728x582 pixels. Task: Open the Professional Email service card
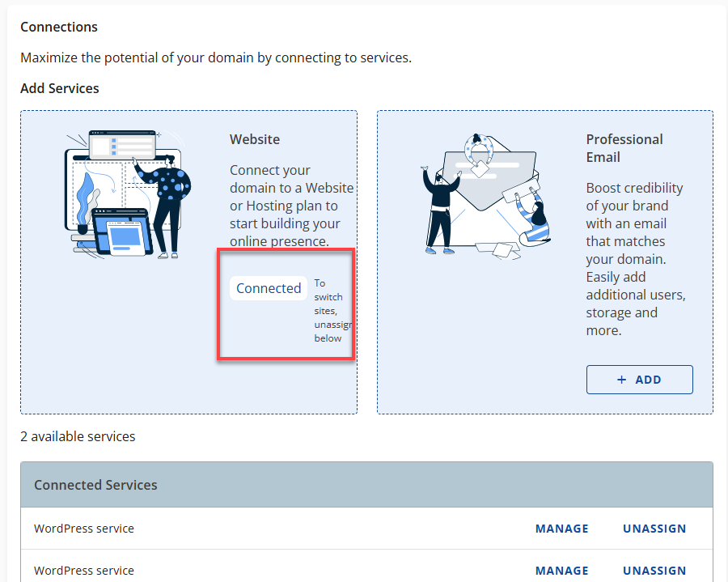pyautogui.click(x=544, y=261)
